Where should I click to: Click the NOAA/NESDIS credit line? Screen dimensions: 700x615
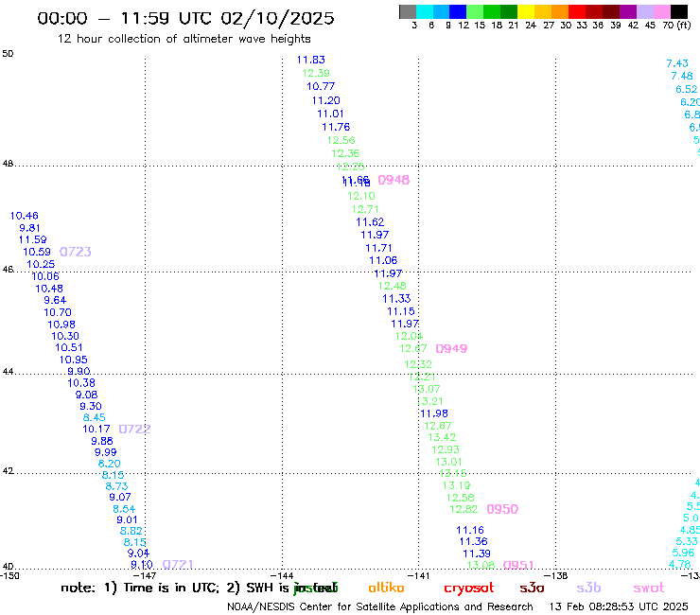pyautogui.click(x=380, y=606)
